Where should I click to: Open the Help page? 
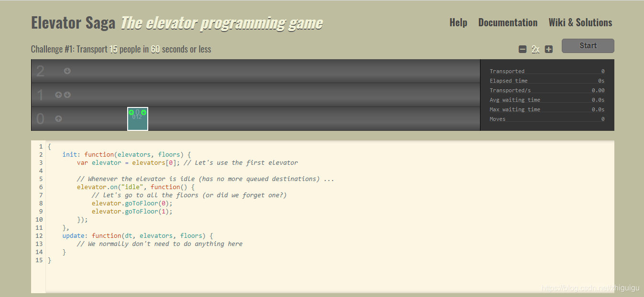tap(458, 22)
